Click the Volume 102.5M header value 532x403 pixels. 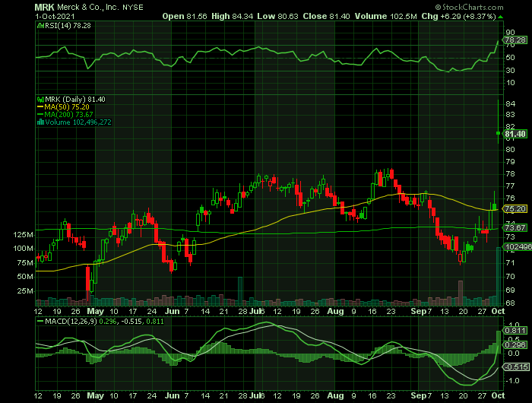[386, 16]
